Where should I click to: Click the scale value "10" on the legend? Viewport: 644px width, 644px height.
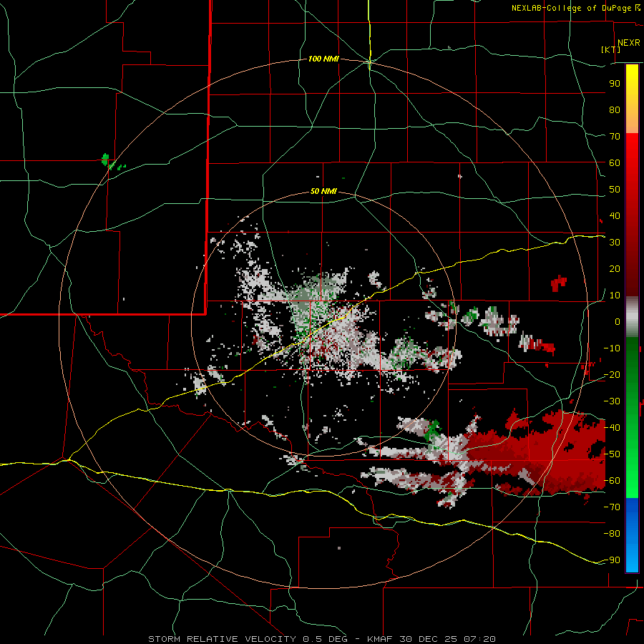[615, 296]
